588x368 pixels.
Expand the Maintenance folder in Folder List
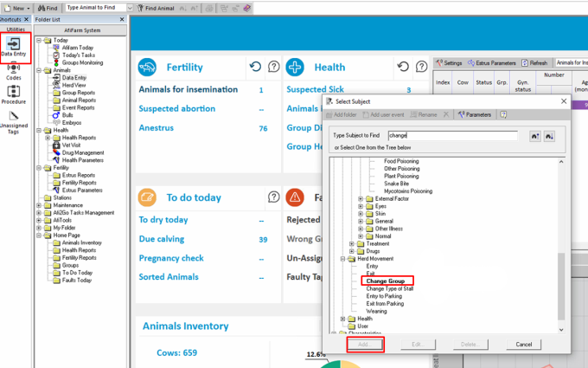[40, 205]
